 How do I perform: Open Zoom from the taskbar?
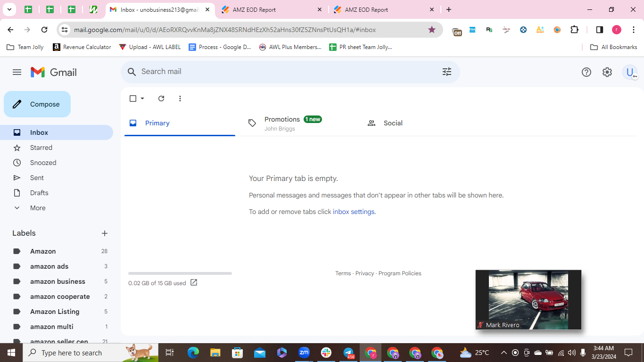(304, 353)
